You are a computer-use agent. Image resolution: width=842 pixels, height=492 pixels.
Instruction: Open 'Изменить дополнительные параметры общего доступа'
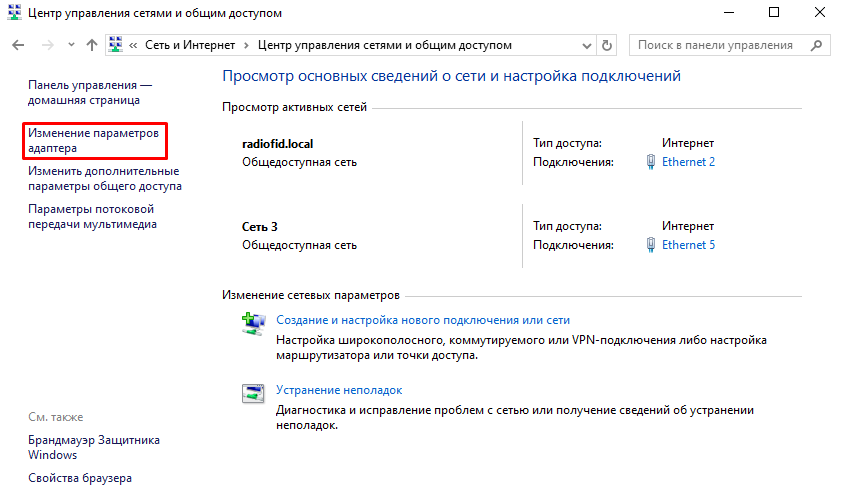coord(105,178)
